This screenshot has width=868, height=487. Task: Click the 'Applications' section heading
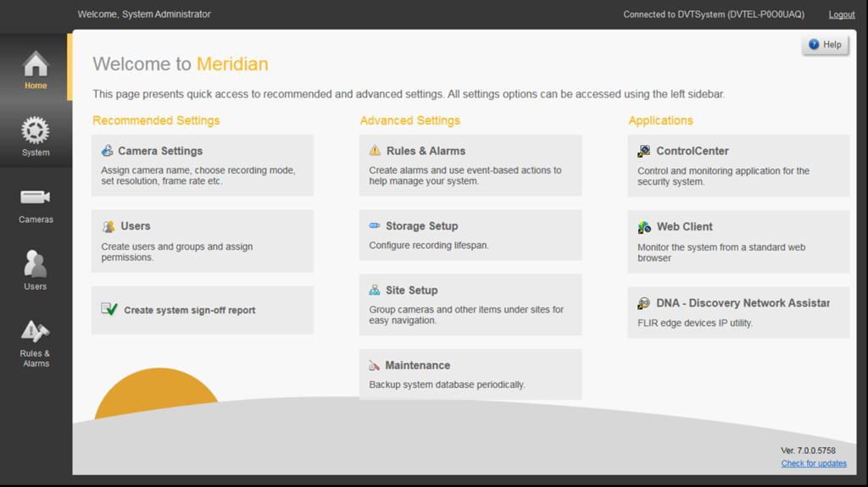660,120
